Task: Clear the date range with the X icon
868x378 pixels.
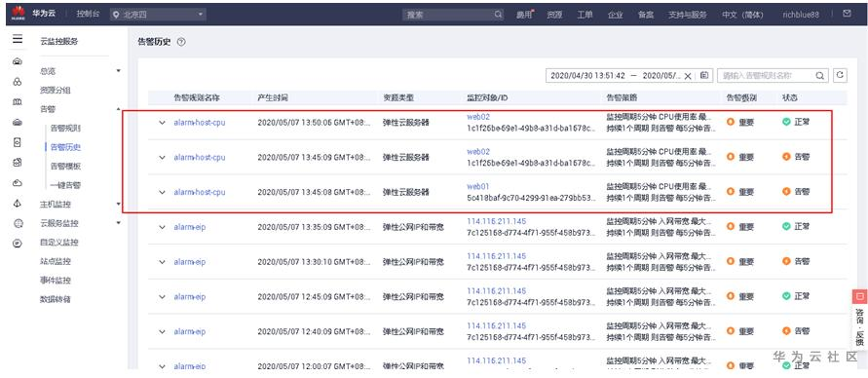Action: (x=688, y=76)
